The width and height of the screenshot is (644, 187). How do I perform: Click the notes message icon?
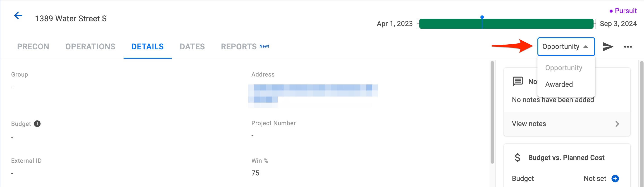(x=518, y=82)
